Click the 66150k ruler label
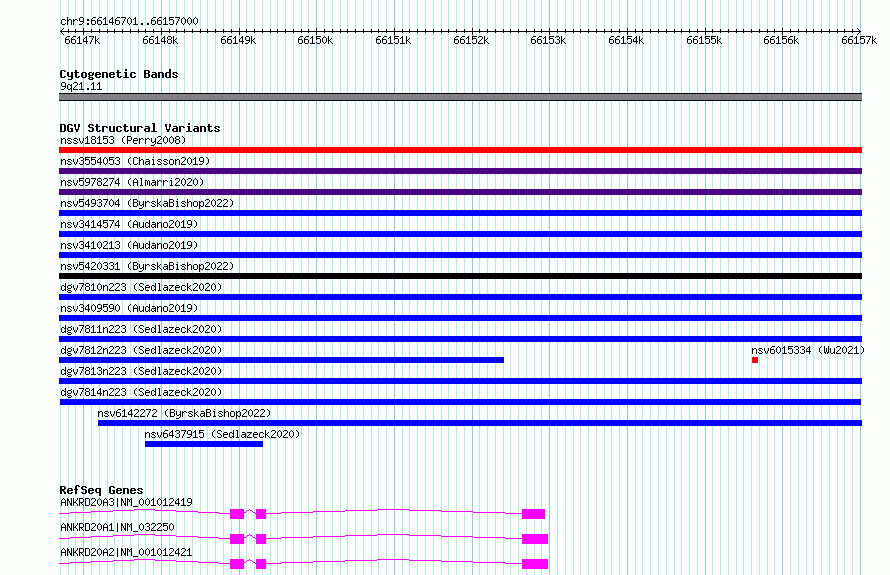 [315, 40]
